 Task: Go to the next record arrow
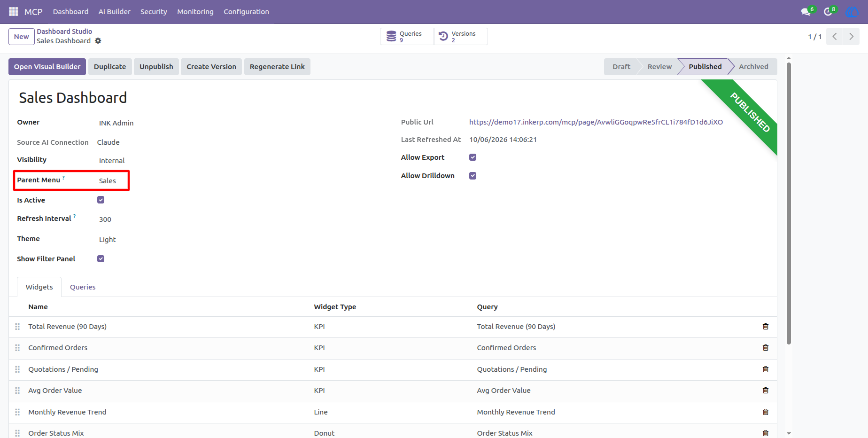851,36
